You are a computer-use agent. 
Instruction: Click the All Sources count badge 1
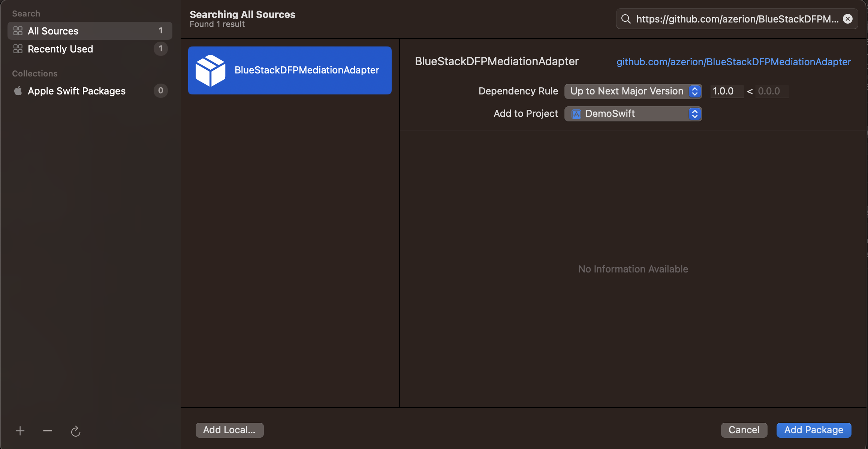click(x=160, y=31)
